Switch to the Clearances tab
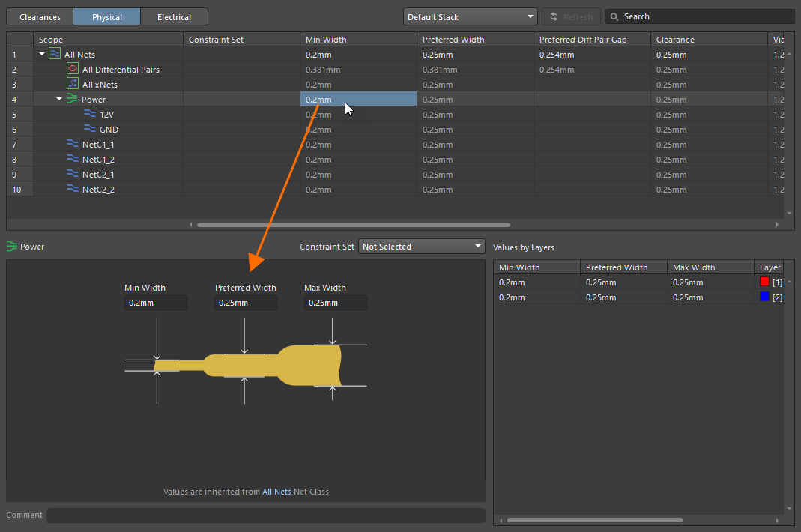 [x=40, y=16]
